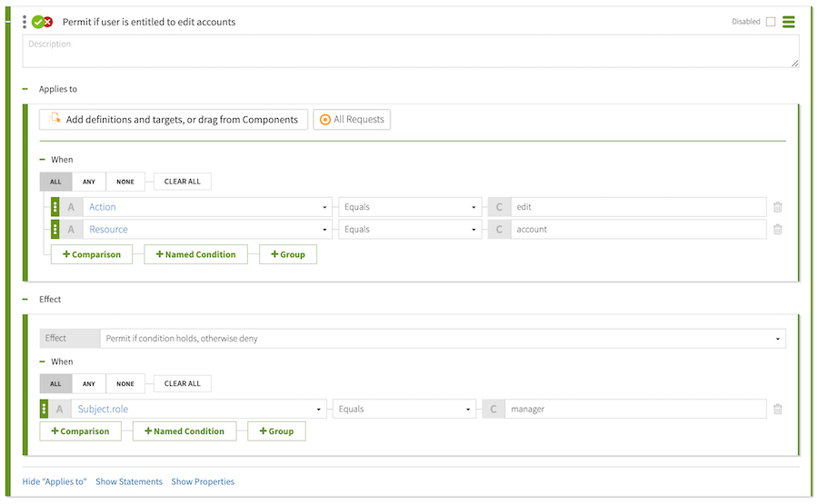Open the Action attribute dropdown
Viewport: 818px width, 504px height.
[x=207, y=207]
